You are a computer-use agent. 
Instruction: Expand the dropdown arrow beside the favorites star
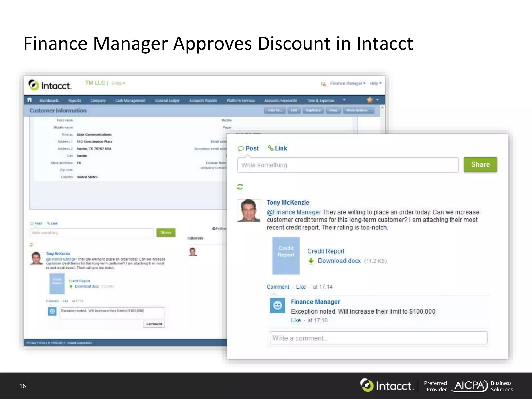(x=377, y=100)
